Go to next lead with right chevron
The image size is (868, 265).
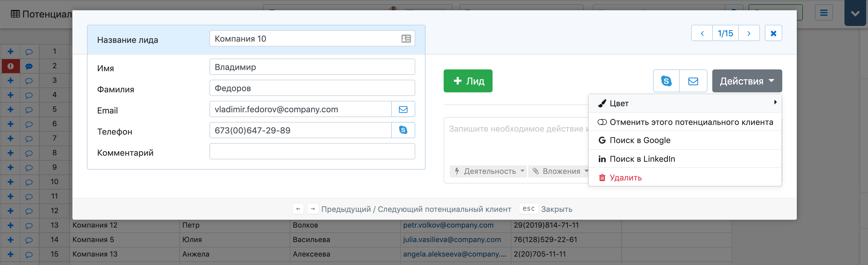(x=749, y=34)
